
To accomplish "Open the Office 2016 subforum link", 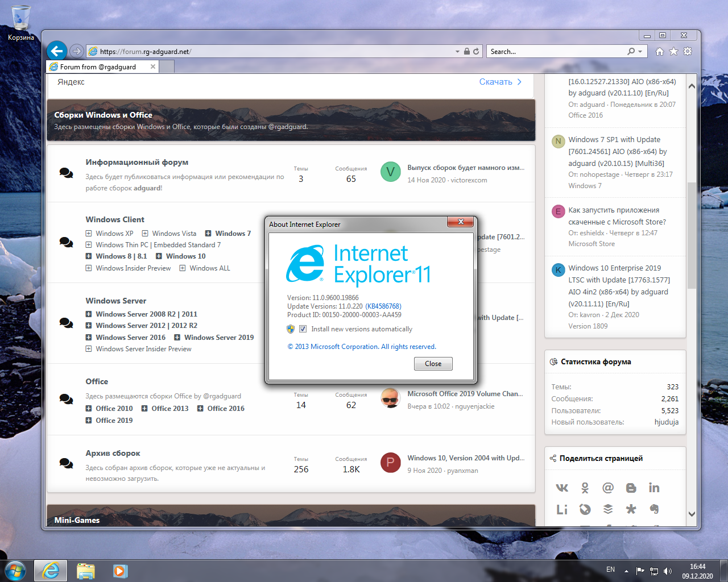I will [x=226, y=408].
